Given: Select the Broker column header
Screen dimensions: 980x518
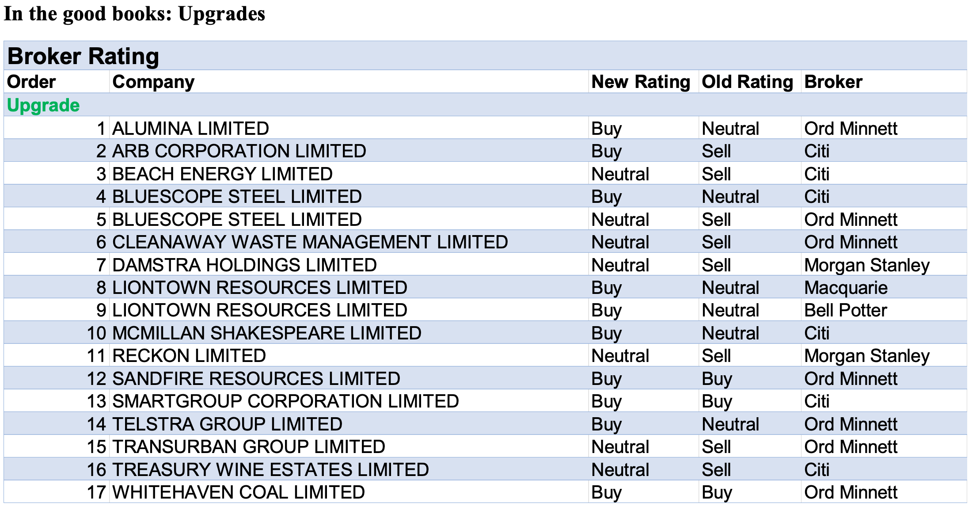Looking at the screenshot, I should click(x=833, y=82).
